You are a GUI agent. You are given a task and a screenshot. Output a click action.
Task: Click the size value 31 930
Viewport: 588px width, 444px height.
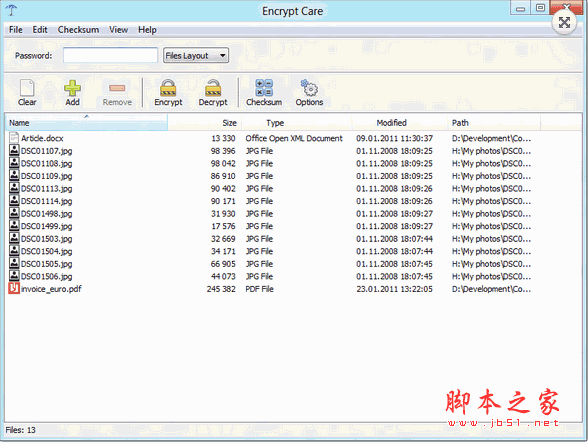pyautogui.click(x=224, y=214)
